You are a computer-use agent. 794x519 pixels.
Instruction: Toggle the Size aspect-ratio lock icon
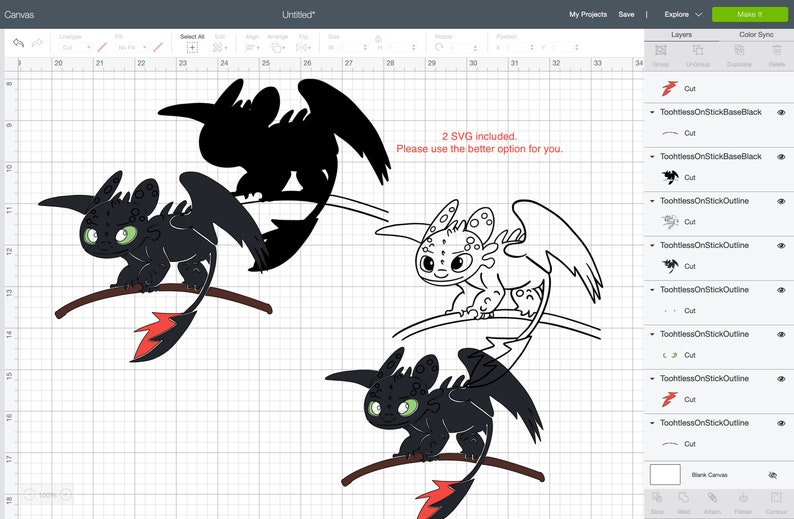click(x=378, y=38)
